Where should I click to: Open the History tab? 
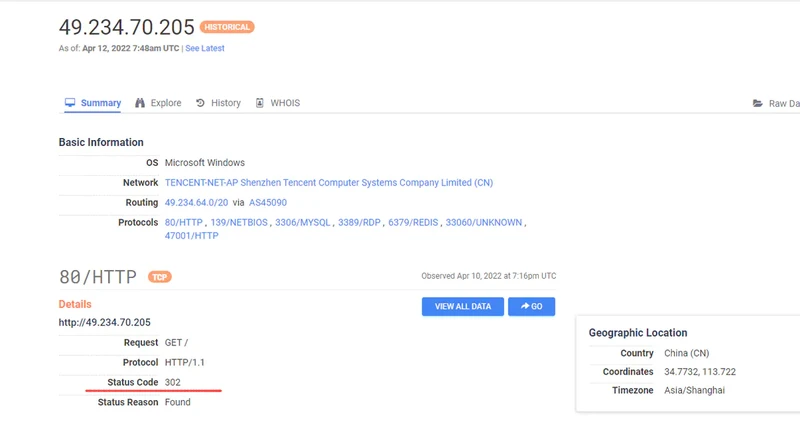tap(218, 103)
